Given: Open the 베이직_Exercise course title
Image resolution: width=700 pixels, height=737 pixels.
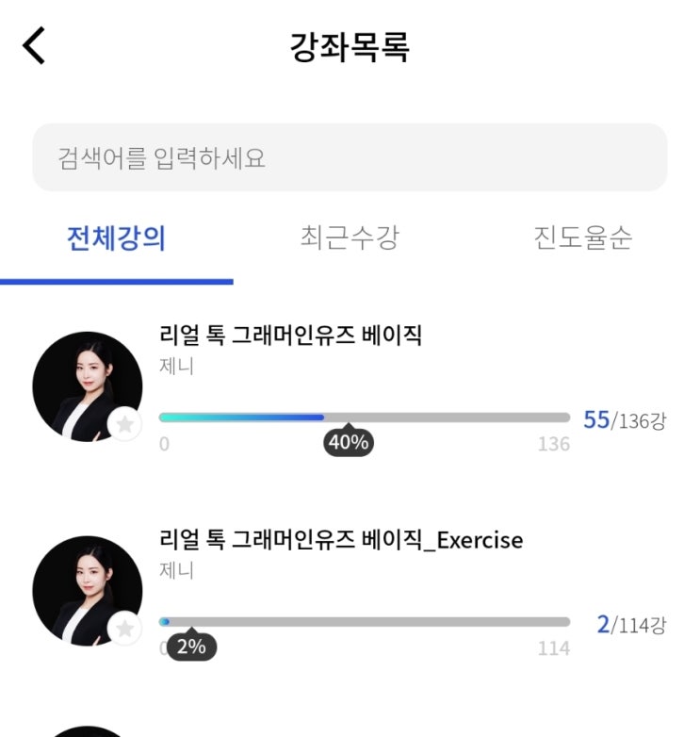Looking at the screenshot, I should pyautogui.click(x=341, y=539).
